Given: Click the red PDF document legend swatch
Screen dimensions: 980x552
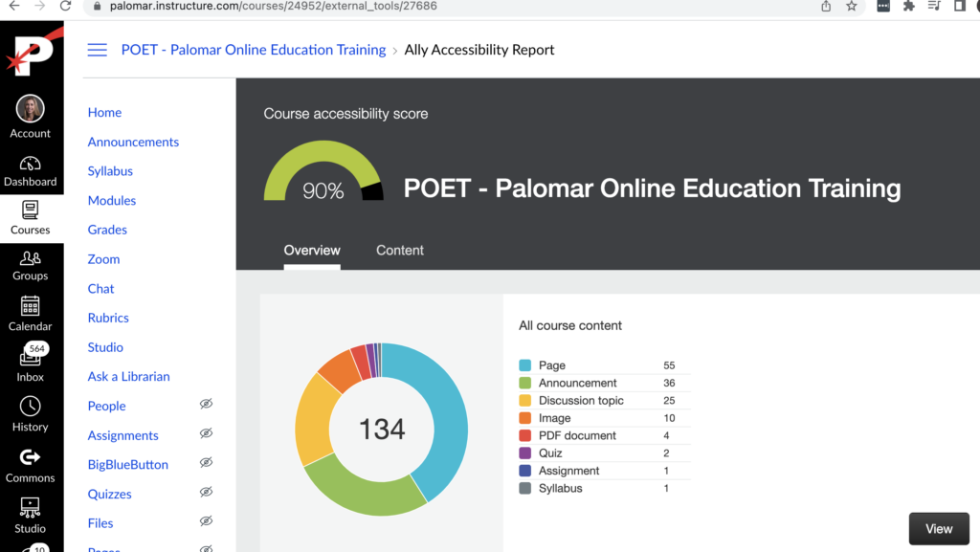Looking at the screenshot, I should pos(525,435).
